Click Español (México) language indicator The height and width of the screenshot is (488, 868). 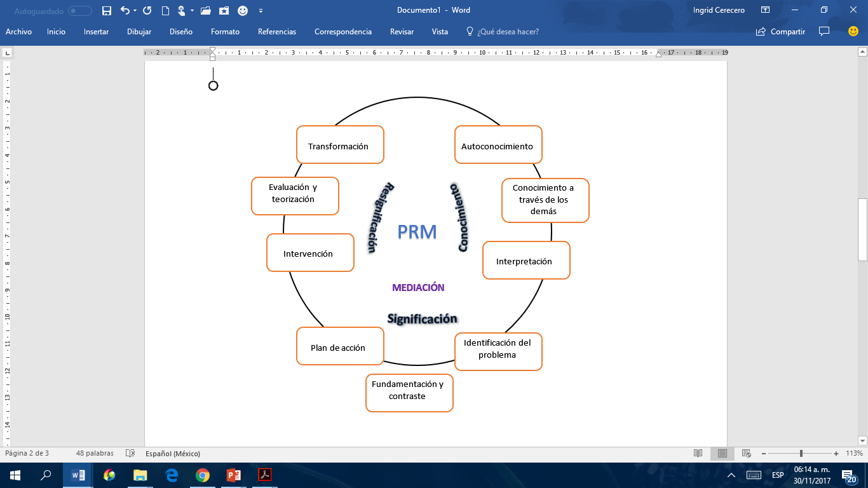172,453
